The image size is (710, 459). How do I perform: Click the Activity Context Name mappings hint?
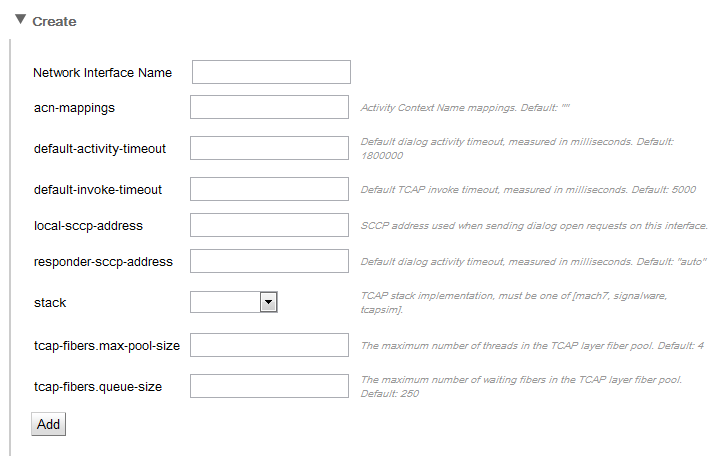464,107
